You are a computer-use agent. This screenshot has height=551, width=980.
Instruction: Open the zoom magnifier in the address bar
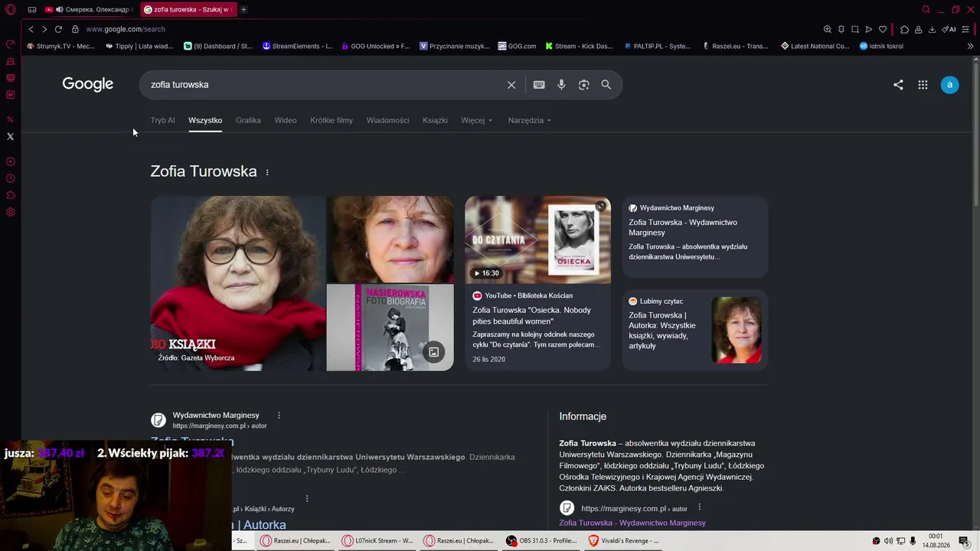828,29
